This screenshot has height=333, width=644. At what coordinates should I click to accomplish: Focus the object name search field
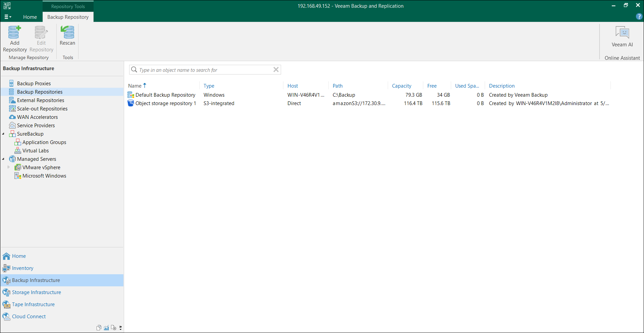[x=205, y=70]
